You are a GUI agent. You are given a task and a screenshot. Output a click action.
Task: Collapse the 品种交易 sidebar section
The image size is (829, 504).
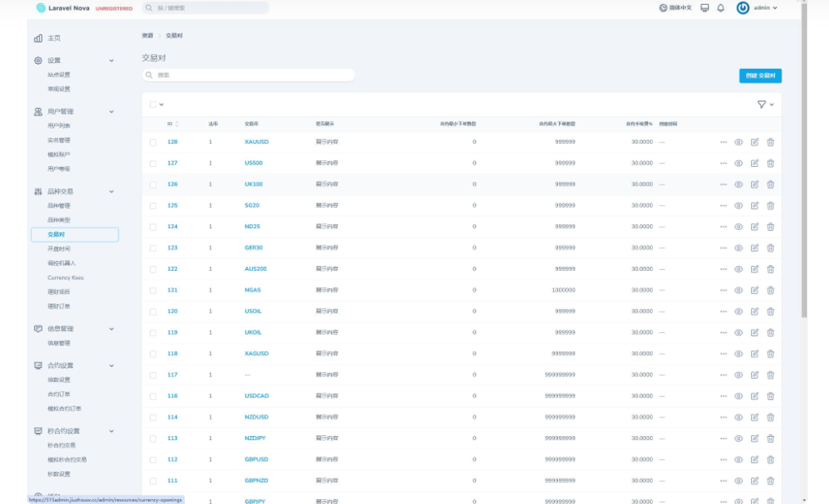(112, 191)
